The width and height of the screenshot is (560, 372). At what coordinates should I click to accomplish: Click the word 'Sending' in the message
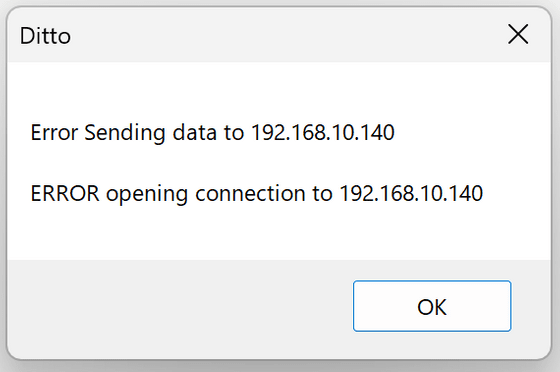(125, 133)
